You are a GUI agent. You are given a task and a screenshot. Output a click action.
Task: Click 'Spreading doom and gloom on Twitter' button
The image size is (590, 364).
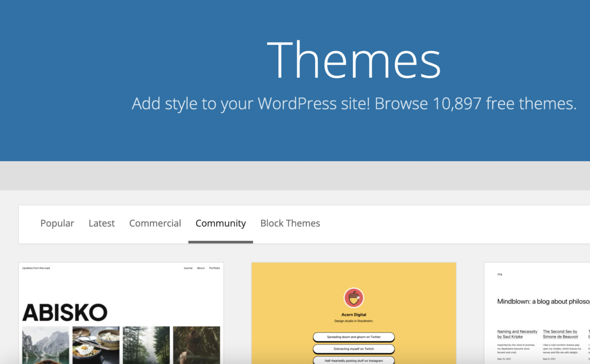point(354,337)
